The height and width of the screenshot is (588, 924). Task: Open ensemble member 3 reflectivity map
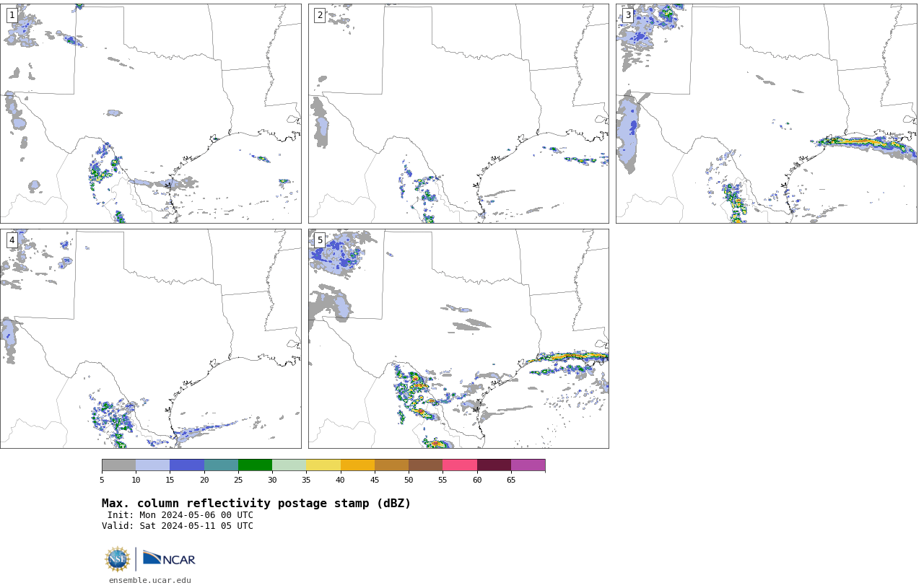pyautogui.click(x=766, y=113)
